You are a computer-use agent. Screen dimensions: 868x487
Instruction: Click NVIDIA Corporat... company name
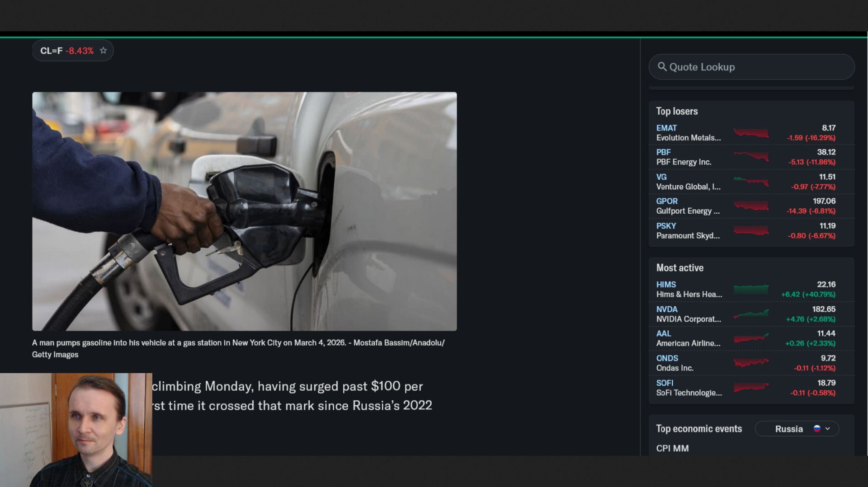(689, 319)
